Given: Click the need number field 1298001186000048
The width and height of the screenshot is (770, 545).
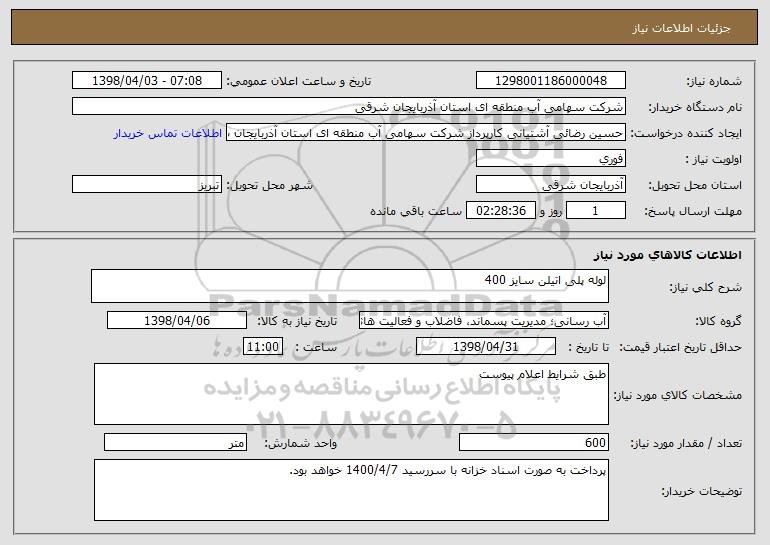Looking at the screenshot, I should (550, 80).
